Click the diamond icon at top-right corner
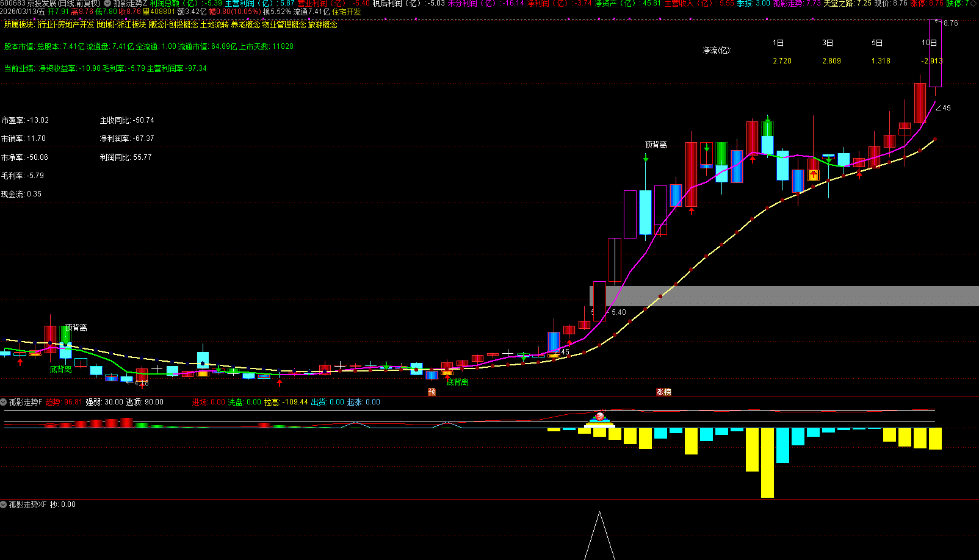 [974, 4]
